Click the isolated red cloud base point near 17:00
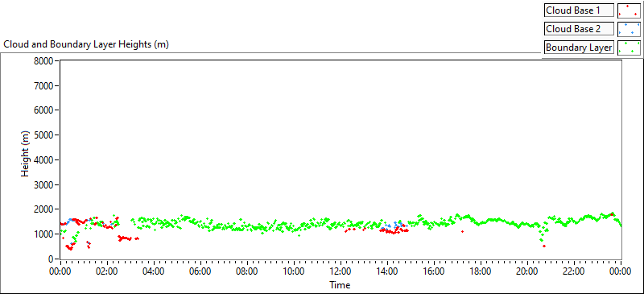Image resolution: width=644 pixels, height=294 pixels. [x=462, y=231]
